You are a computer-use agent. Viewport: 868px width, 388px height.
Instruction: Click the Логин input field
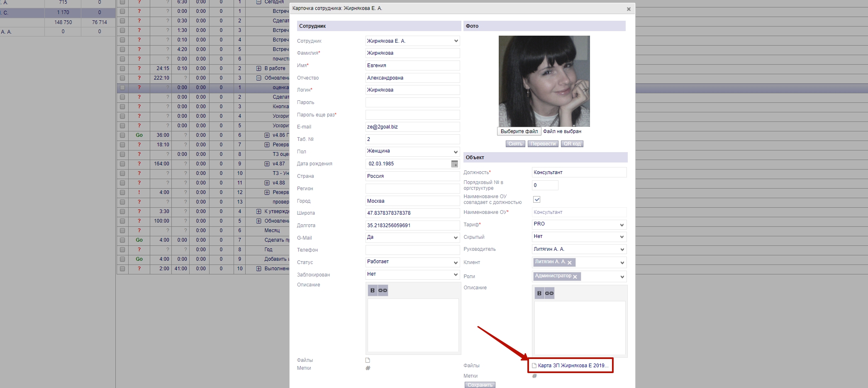(412, 90)
